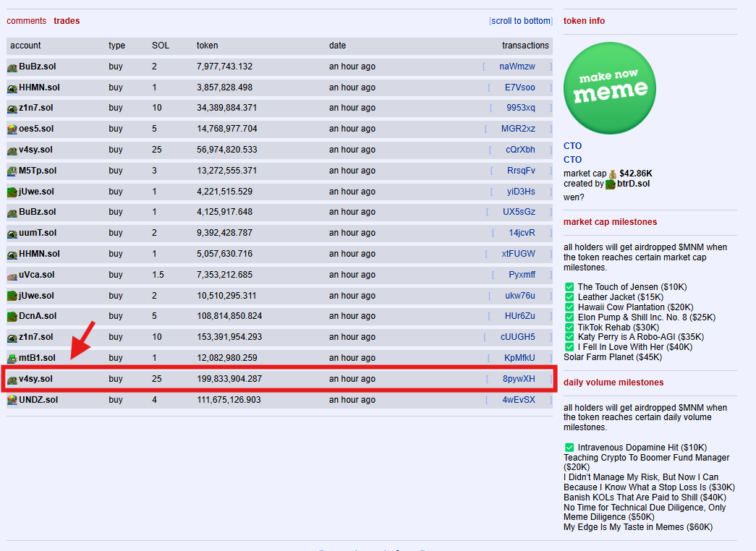
Task: Open the green 'make now meme' token image
Action: point(610,88)
